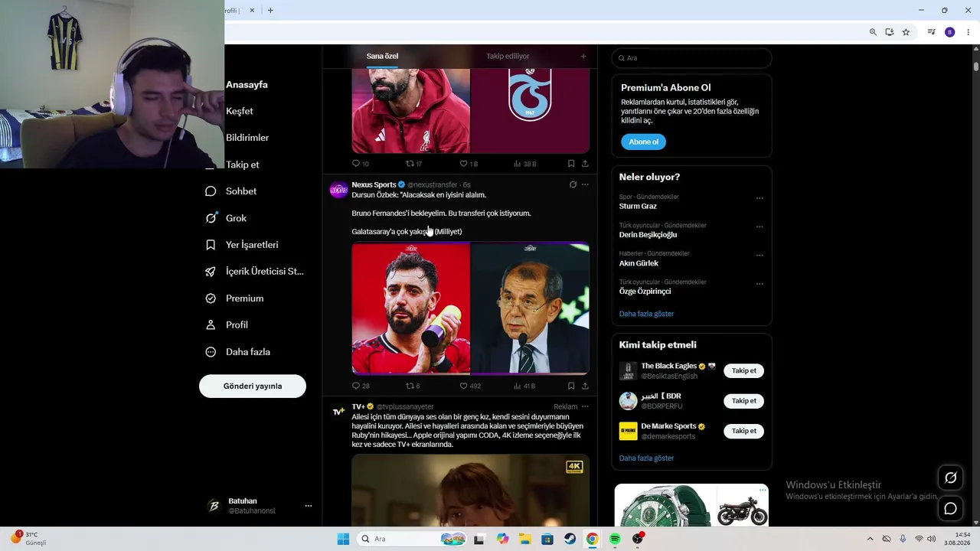Open floating Grok button at bottom right
This screenshot has width=980, height=551.
tap(951, 478)
